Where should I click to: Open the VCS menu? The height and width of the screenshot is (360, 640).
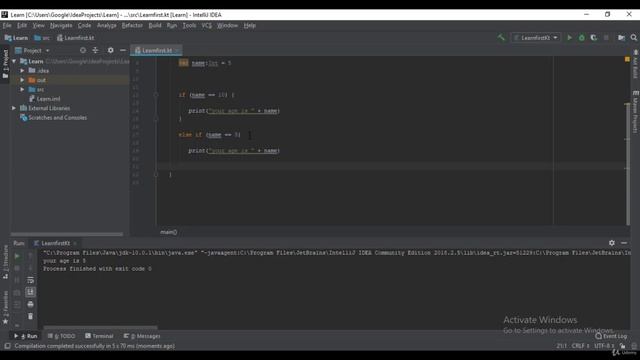207,25
